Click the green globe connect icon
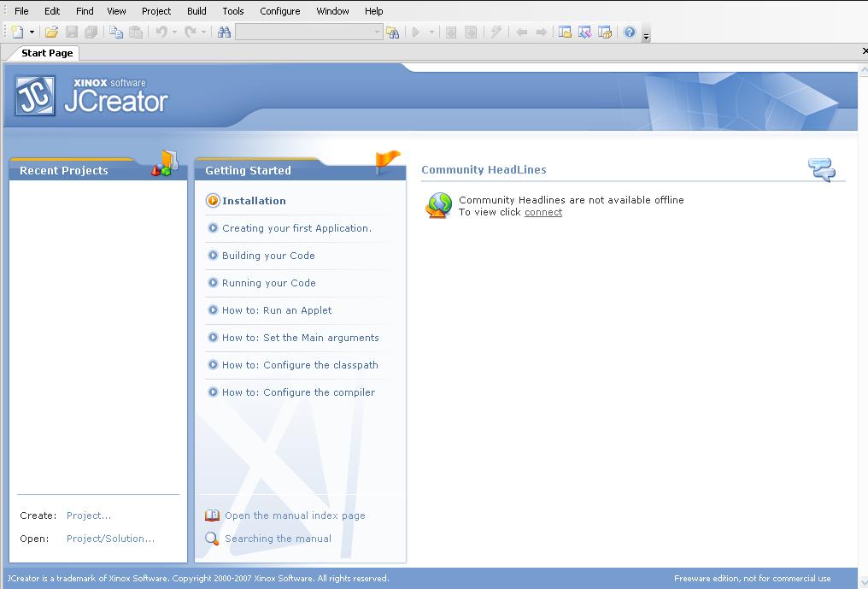 coord(439,205)
